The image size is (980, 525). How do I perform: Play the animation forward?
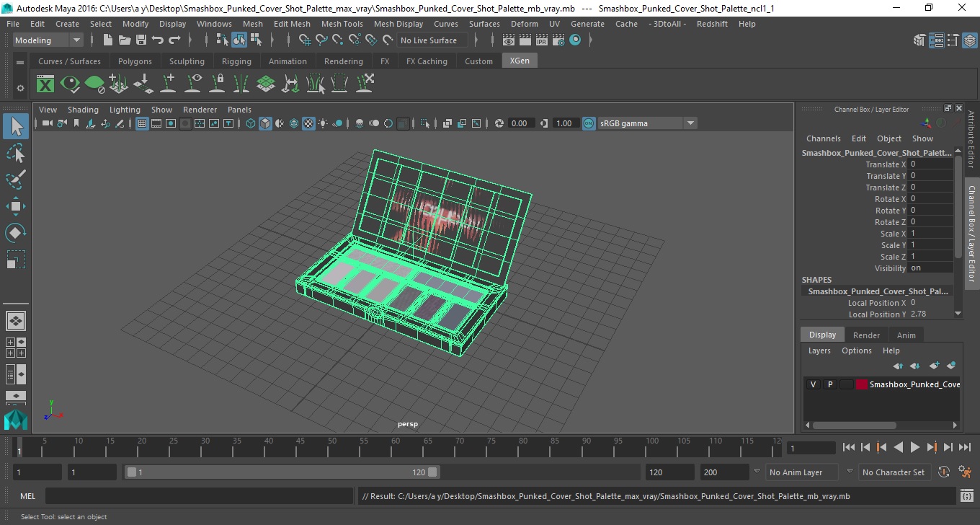[x=915, y=447]
